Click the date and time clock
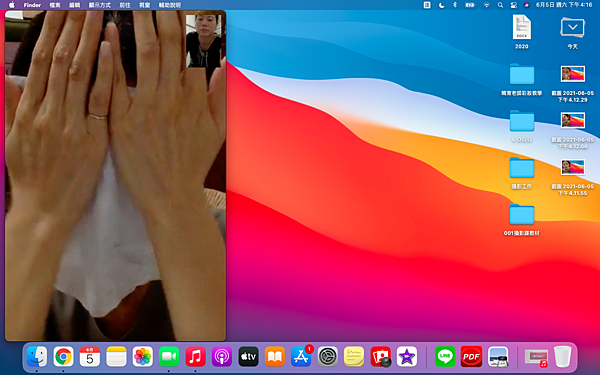 [564, 5]
